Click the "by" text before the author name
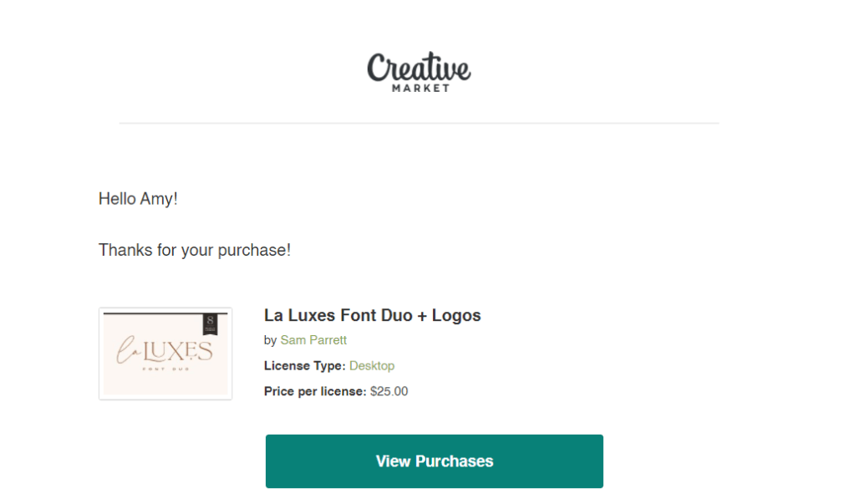 tap(270, 340)
